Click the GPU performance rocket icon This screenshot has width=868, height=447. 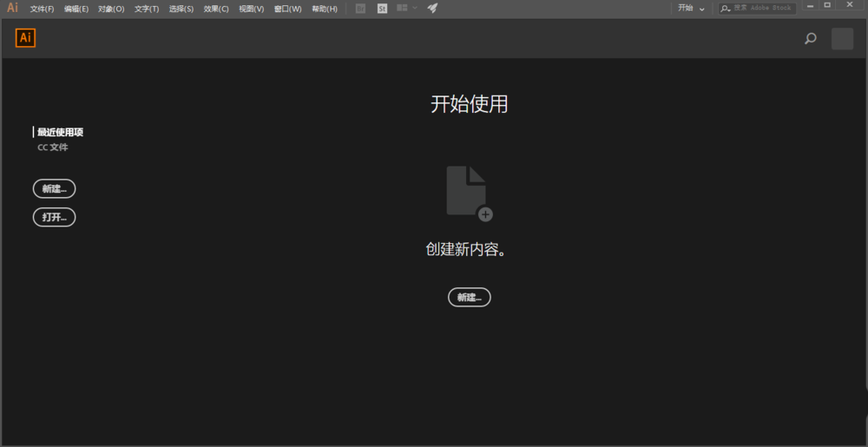(x=433, y=9)
